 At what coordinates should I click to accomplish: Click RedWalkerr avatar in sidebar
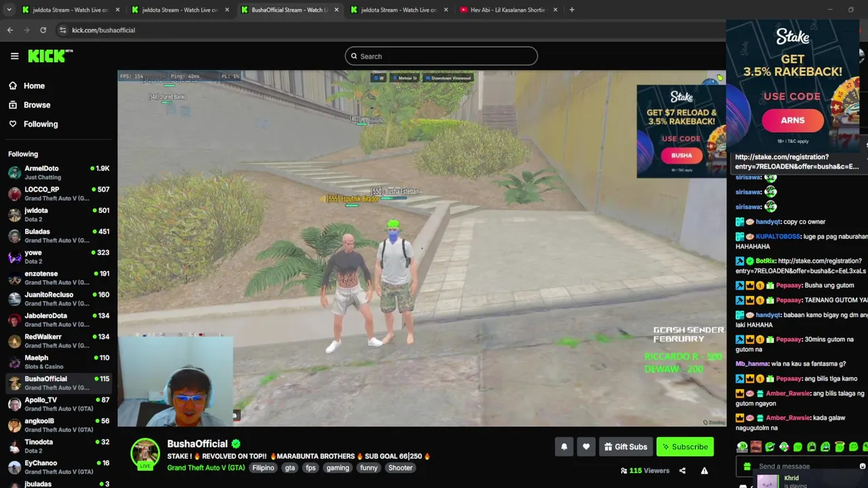coord(14,341)
